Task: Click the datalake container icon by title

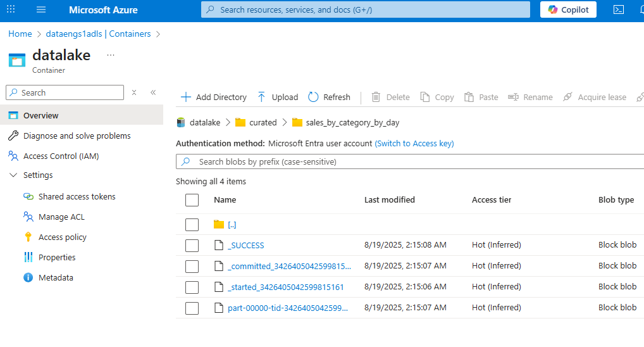Action: (x=17, y=60)
